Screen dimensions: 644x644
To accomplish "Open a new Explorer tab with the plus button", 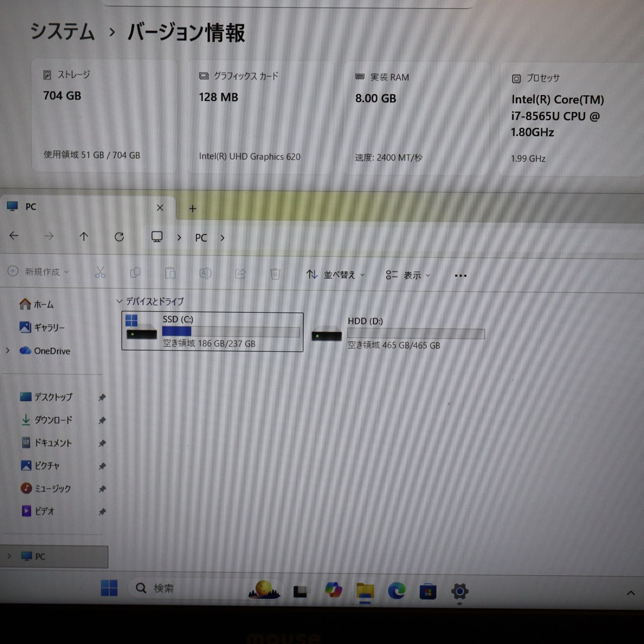I will pyautogui.click(x=192, y=208).
